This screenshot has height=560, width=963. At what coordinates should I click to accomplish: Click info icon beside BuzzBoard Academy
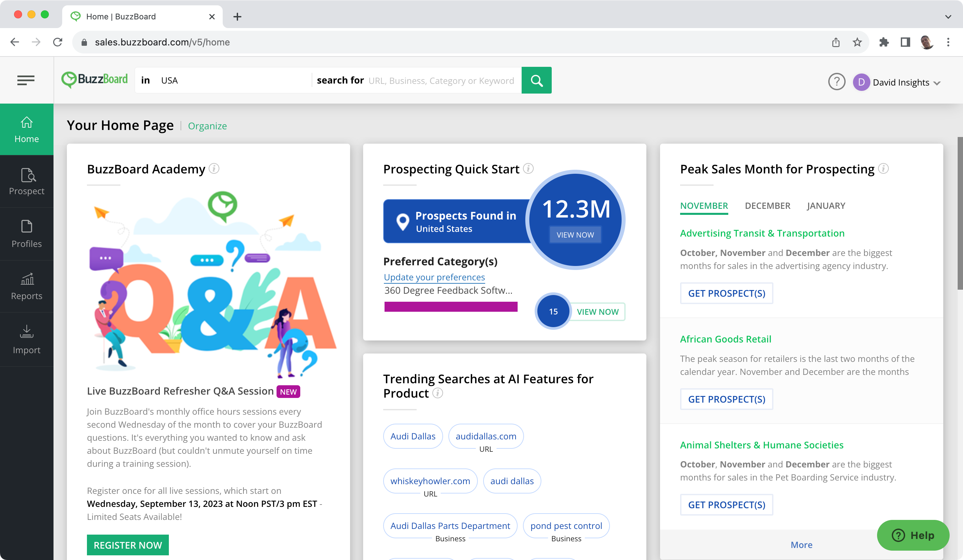[x=214, y=168]
